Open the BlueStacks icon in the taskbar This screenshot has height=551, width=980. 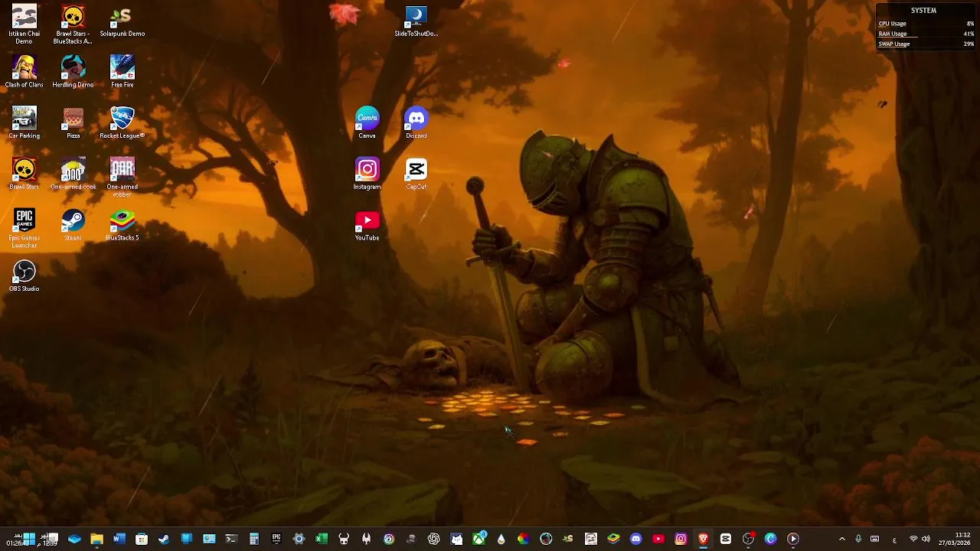click(613, 539)
